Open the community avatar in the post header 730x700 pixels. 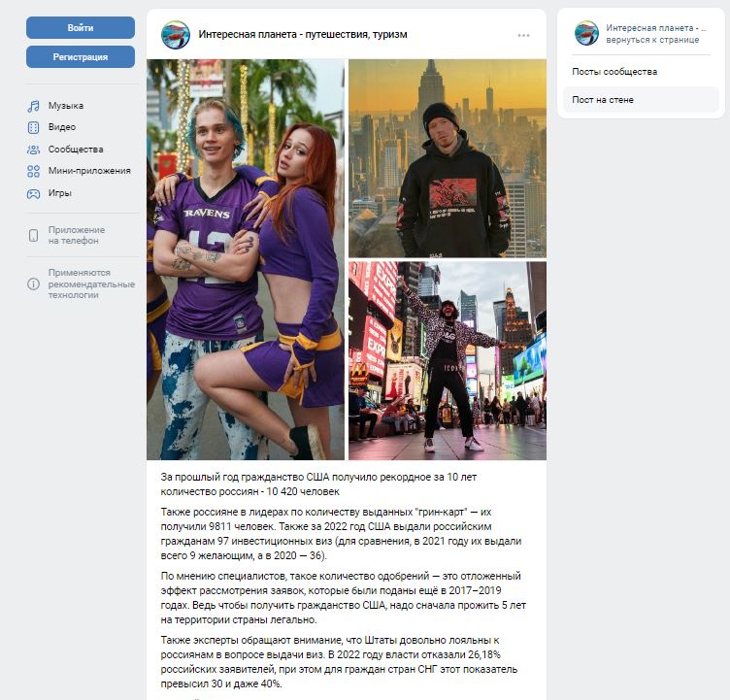pos(176,34)
